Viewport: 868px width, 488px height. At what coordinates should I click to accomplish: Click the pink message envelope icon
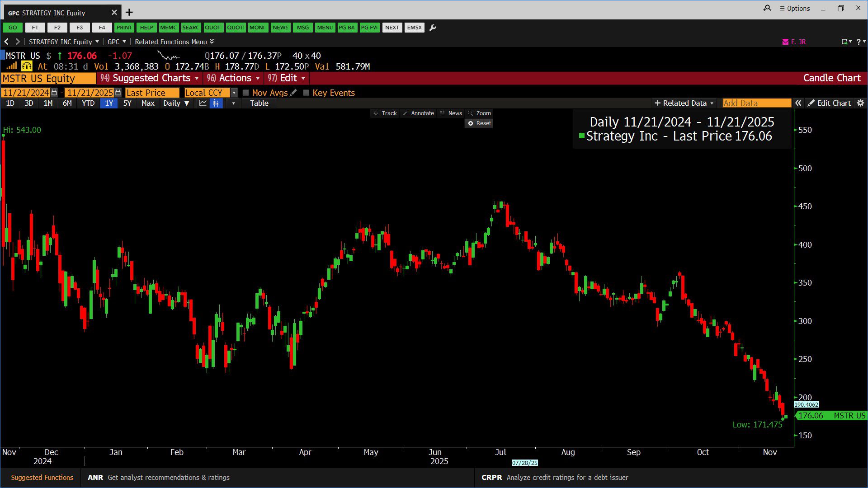click(785, 42)
